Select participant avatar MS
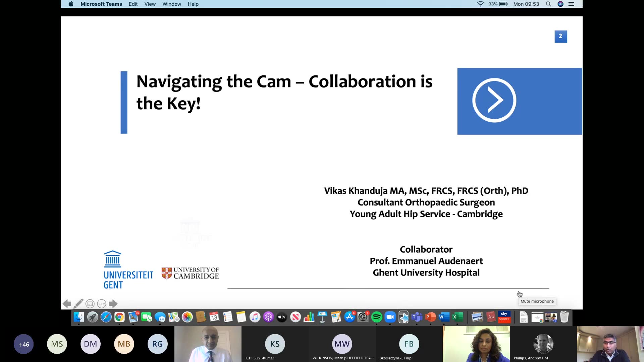The image size is (644, 362). click(57, 344)
